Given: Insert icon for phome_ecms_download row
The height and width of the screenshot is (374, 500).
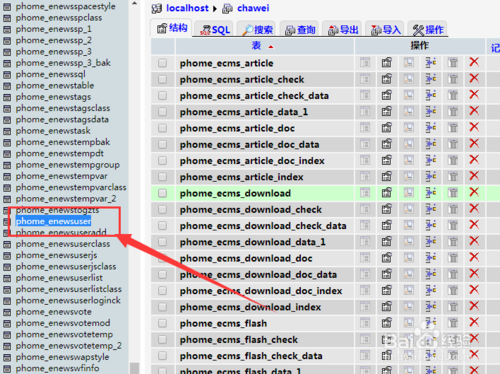Looking at the screenshot, I should (x=431, y=193).
